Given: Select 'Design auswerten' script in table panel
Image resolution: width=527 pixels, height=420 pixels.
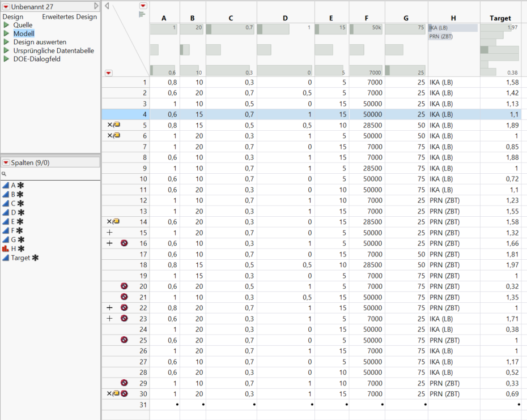Looking at the screenshot, I should point(40,42).
